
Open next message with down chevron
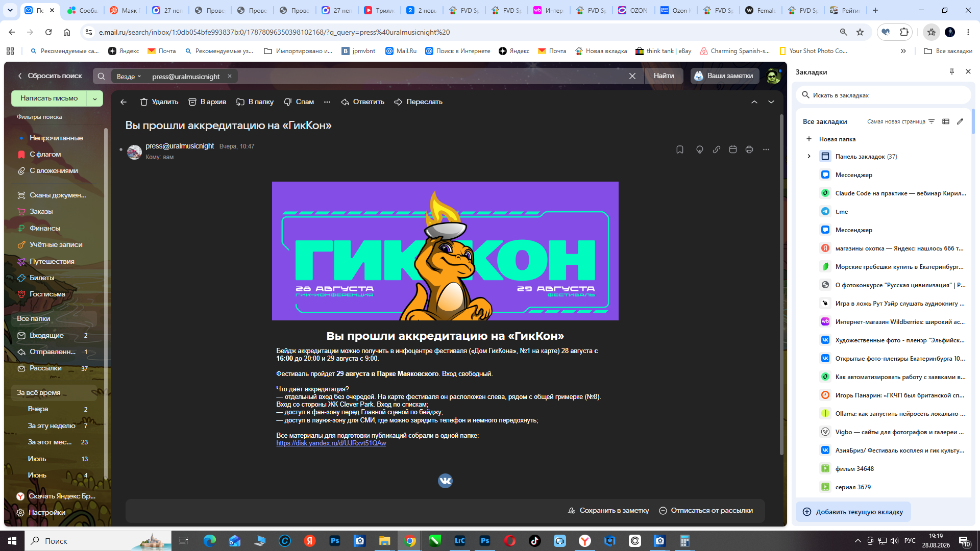tap(771, 102)
